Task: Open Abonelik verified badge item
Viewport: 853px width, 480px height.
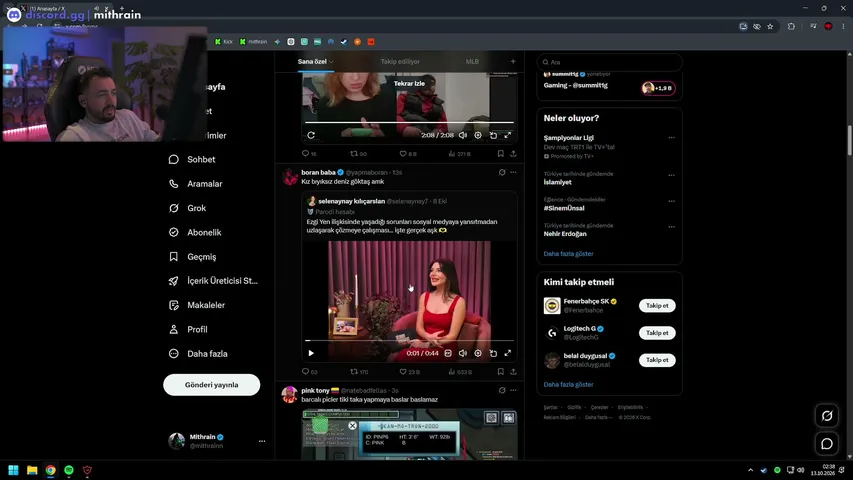Action: [195, 232]
